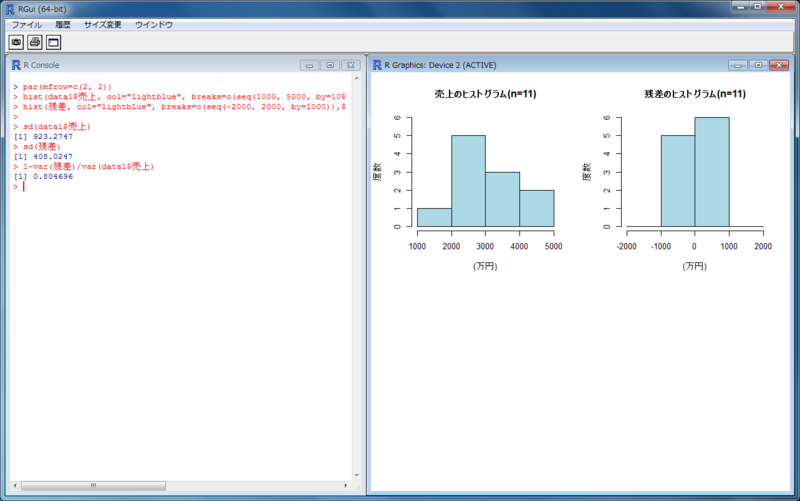The image size is (800, 501).
Task: Click the R Graphics: Device 2 (ACTIVE) title
Action: tap(440, 65)
